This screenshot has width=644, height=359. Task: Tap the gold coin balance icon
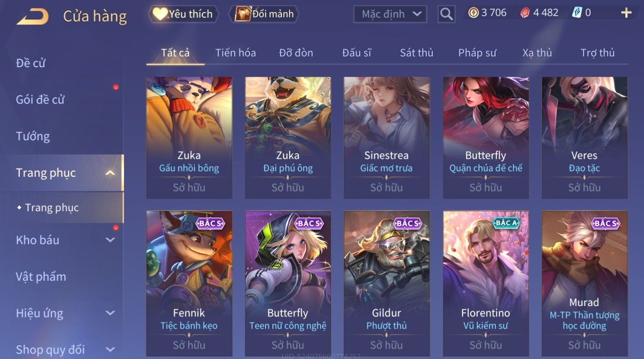pyautogui.click(x=473, y=13)
